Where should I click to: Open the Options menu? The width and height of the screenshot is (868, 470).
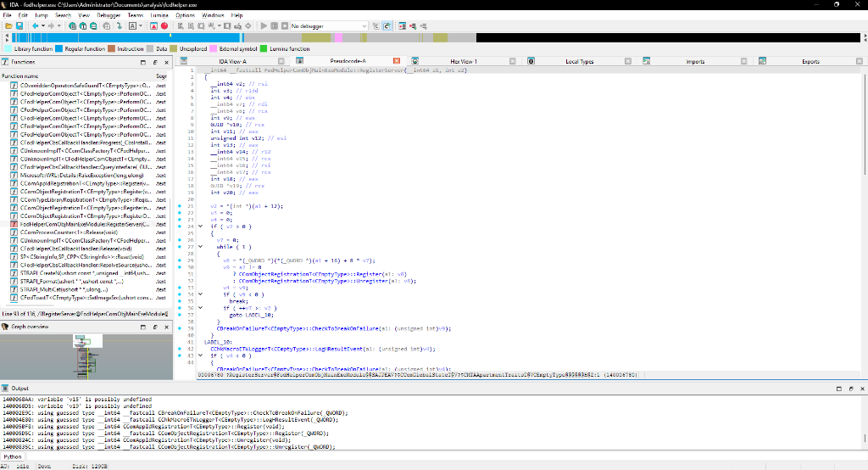185,15
